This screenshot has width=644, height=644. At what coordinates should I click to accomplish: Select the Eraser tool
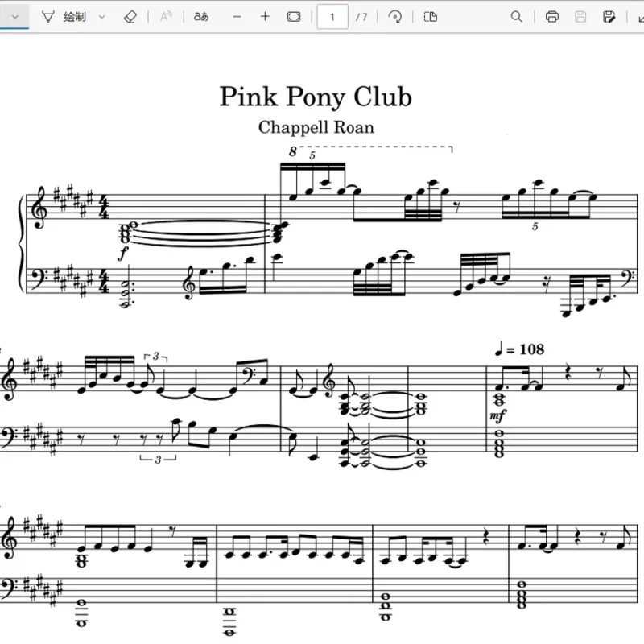(x=130, y=17)
